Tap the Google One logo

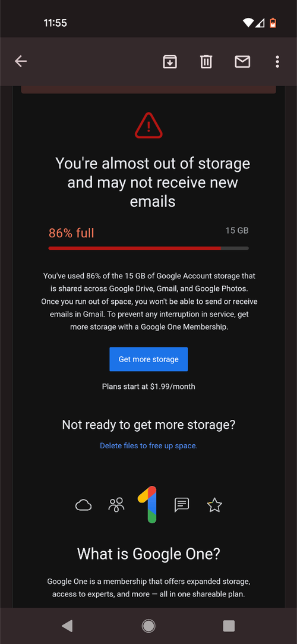click(x=148, y=504)
